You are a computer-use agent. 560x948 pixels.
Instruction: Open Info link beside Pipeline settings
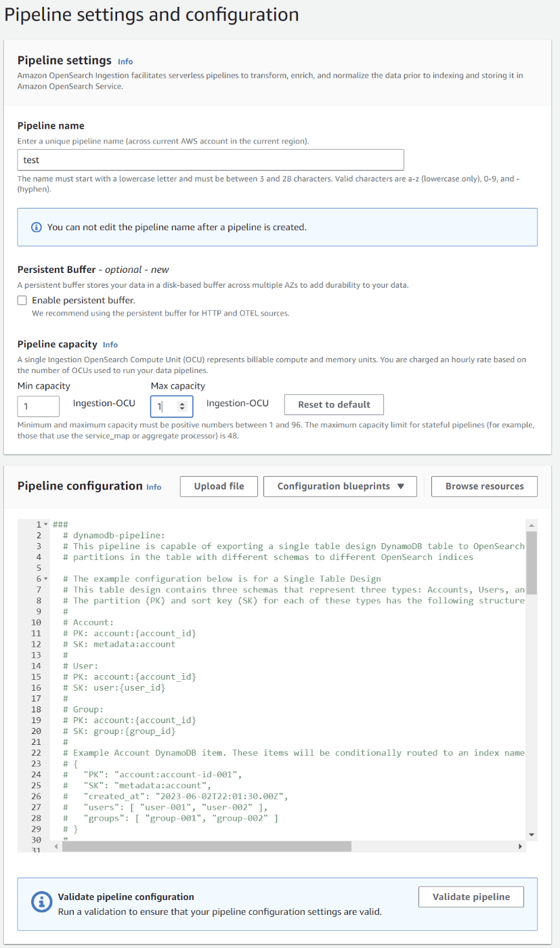pos(125,61)
